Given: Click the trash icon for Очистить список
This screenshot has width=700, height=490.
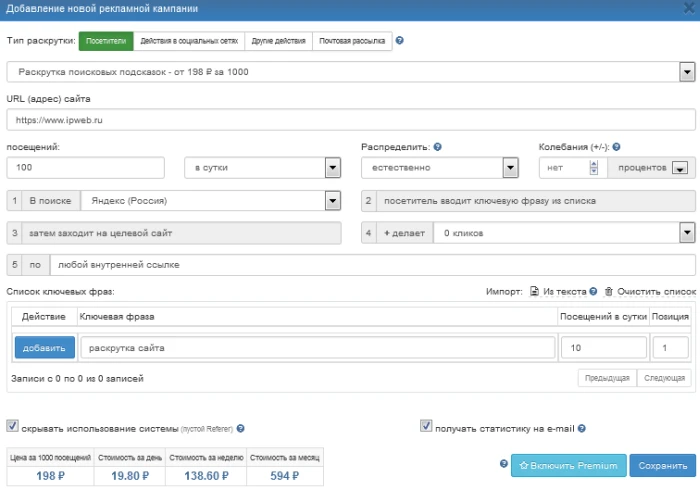Looking at the screenshot, I should tap(608, 291).
